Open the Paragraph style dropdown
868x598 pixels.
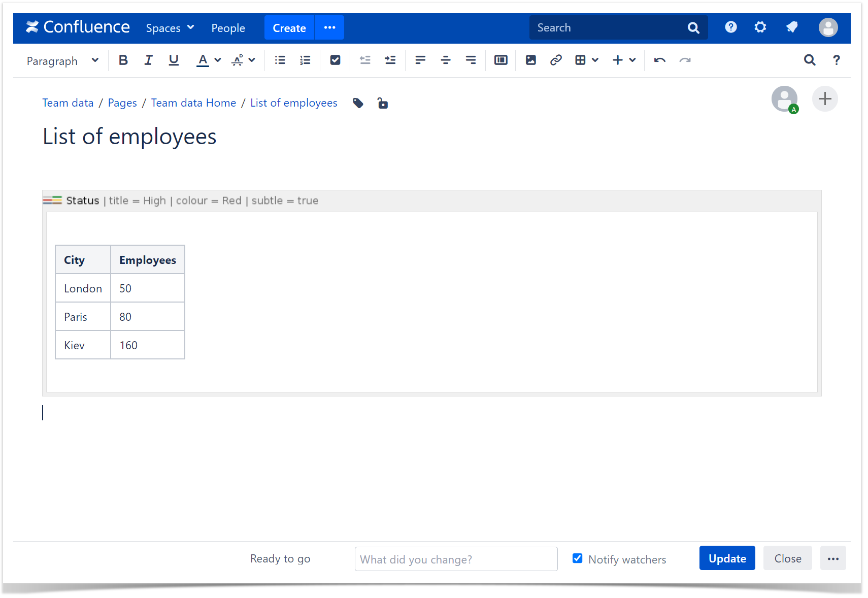click(x=62, y=61)
